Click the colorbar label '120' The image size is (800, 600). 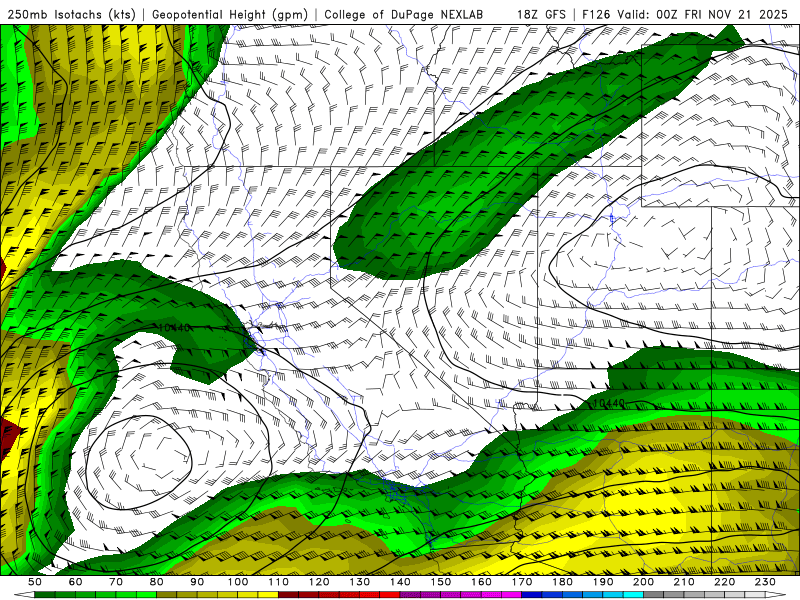(319, 582)
